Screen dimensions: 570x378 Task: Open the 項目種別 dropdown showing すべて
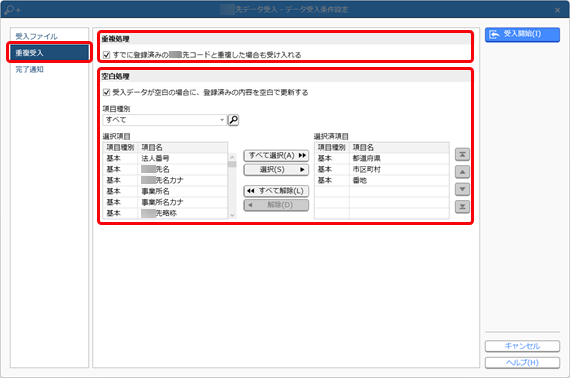point(164,120)
